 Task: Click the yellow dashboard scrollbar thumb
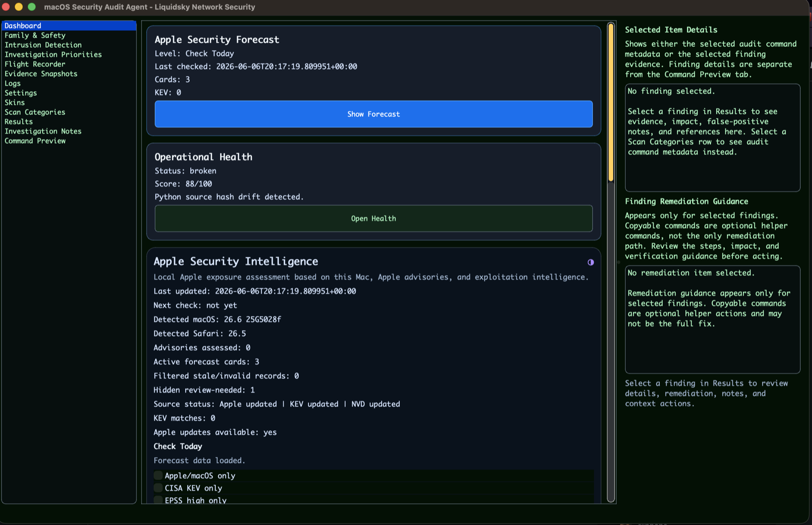[x=611, y=102]
